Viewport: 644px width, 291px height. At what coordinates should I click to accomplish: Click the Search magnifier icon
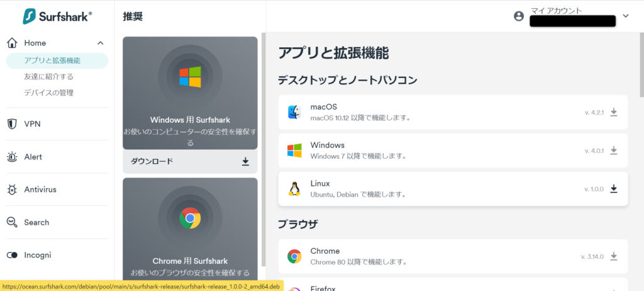coord(13,222)
